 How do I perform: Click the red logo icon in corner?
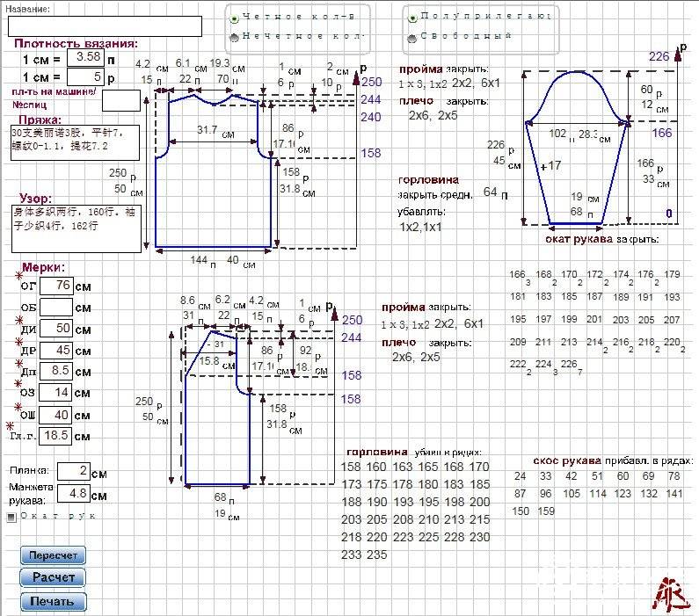coord(670,594)
